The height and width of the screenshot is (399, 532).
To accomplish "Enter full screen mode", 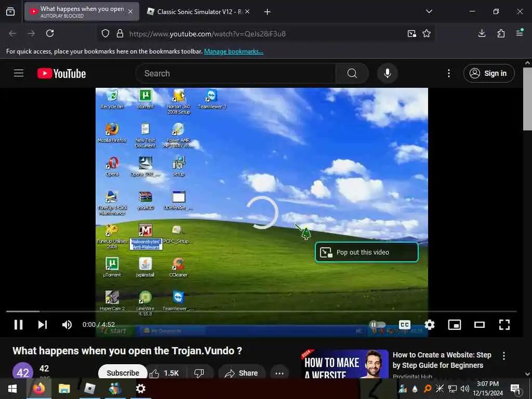I will tap(504, 325).
